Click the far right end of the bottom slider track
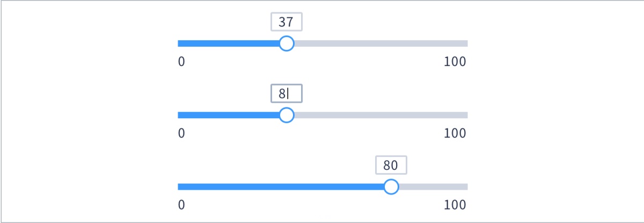 coord(466,186)
